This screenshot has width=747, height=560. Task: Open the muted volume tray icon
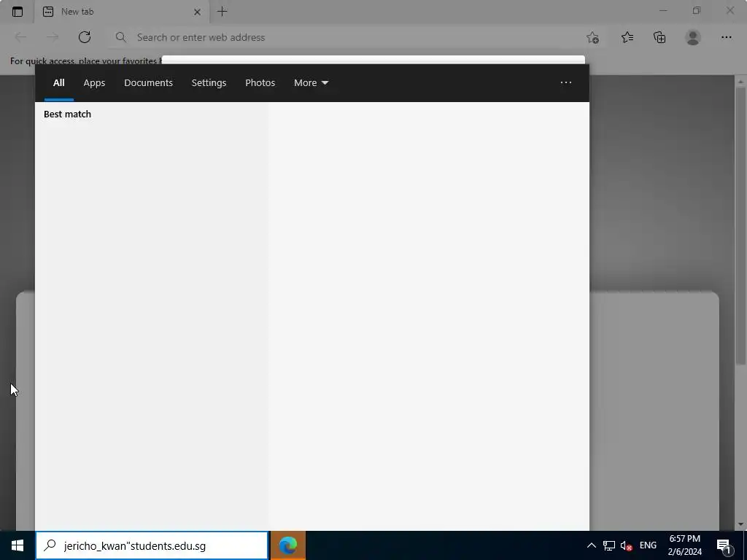coord(627,545)
